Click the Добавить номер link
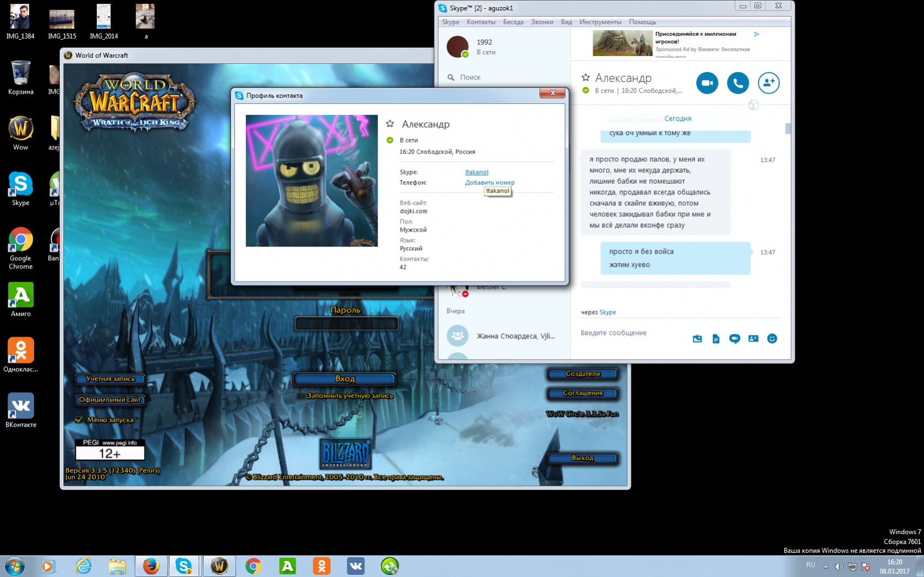Screen dimensions: 924x577 coord(489,183)
